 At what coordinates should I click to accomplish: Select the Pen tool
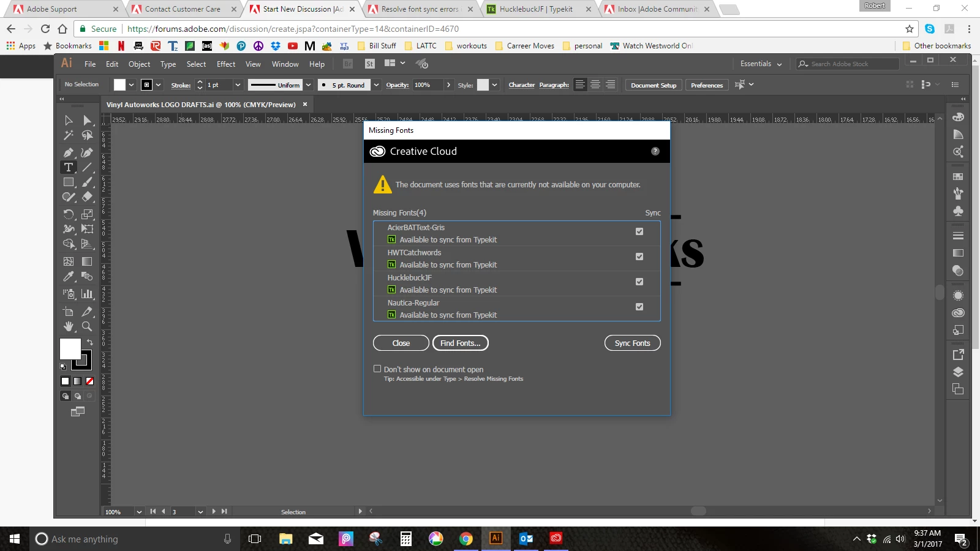(69, 152)
